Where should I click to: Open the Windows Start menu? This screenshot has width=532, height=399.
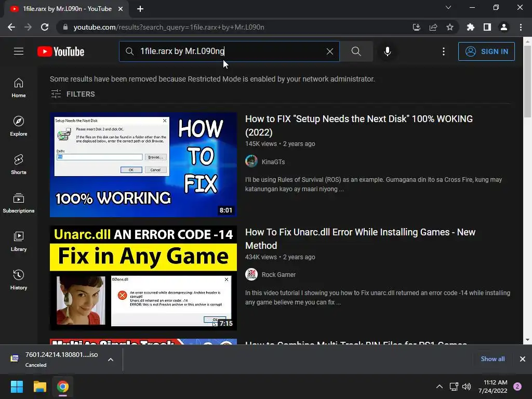17,387
